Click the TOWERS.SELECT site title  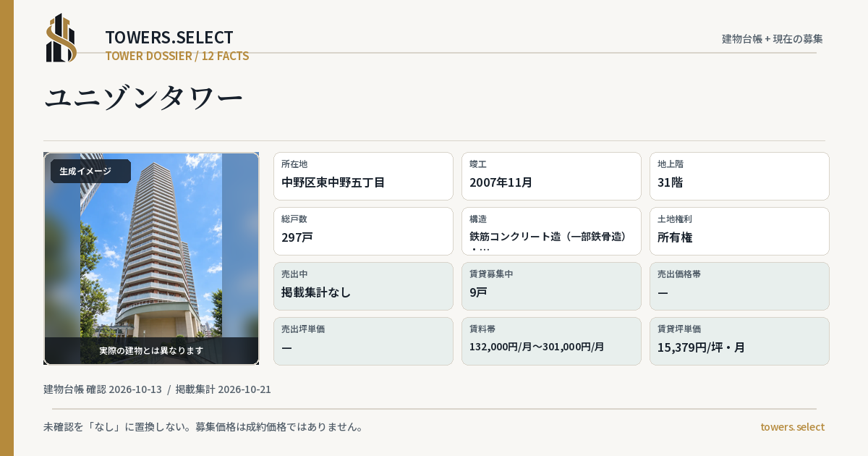pyautogui.click(x=169, y=38)
